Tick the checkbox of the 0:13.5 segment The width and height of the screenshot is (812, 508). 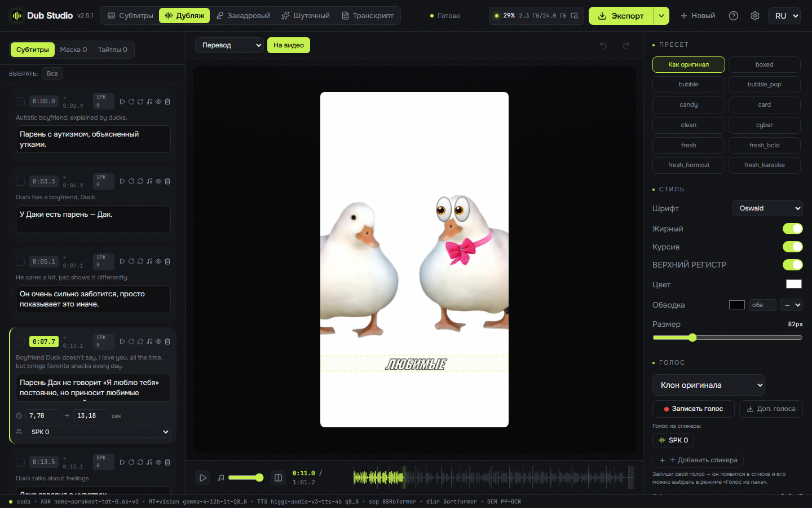pyautogui.click(x=20, y=462)
